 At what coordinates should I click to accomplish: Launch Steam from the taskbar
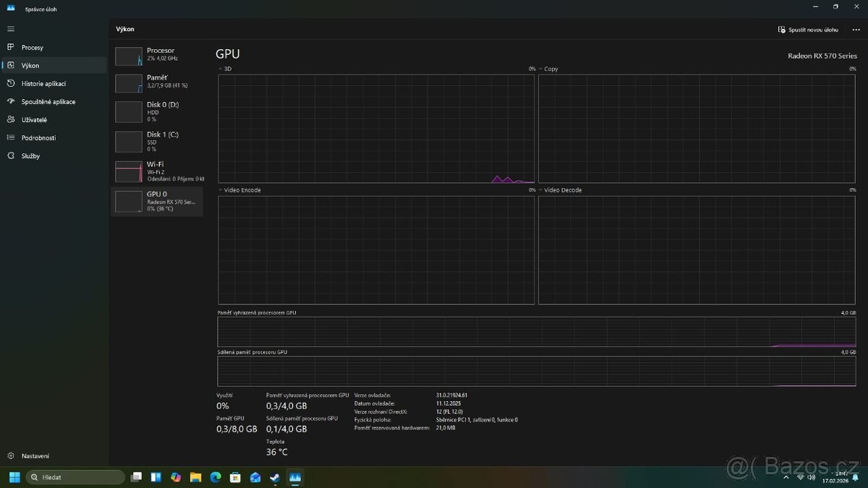(274, 477)
